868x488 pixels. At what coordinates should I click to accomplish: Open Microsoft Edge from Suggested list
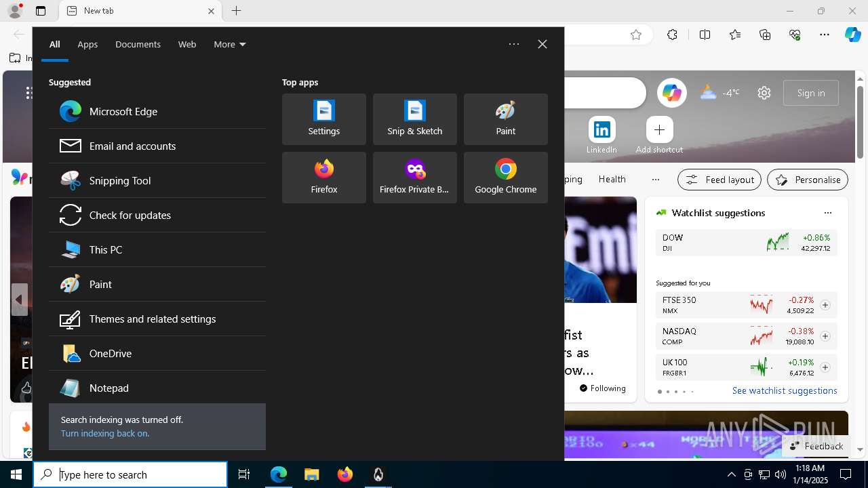coord(157,111)
